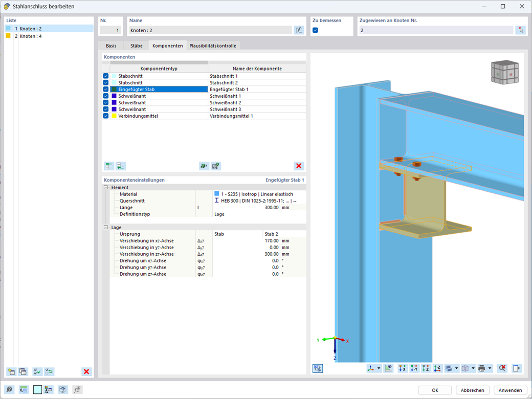532x399 pixels.
Task: Select Knoten : 2 in the list
Action: (49, 29)
